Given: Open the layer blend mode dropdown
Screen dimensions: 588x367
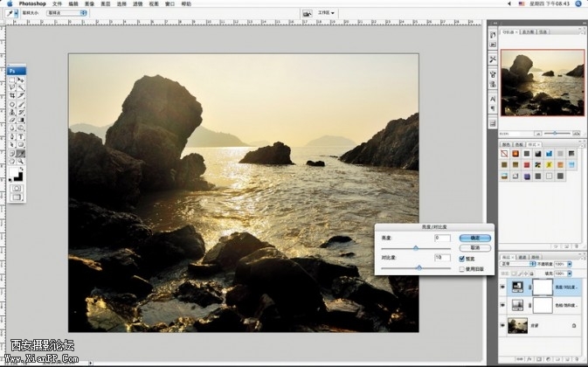Looking at the screenshot, I should [x=515, y=263].
